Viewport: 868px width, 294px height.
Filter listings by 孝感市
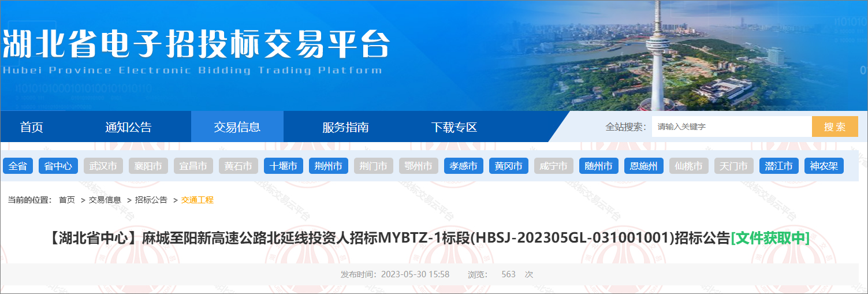[464, 166]
